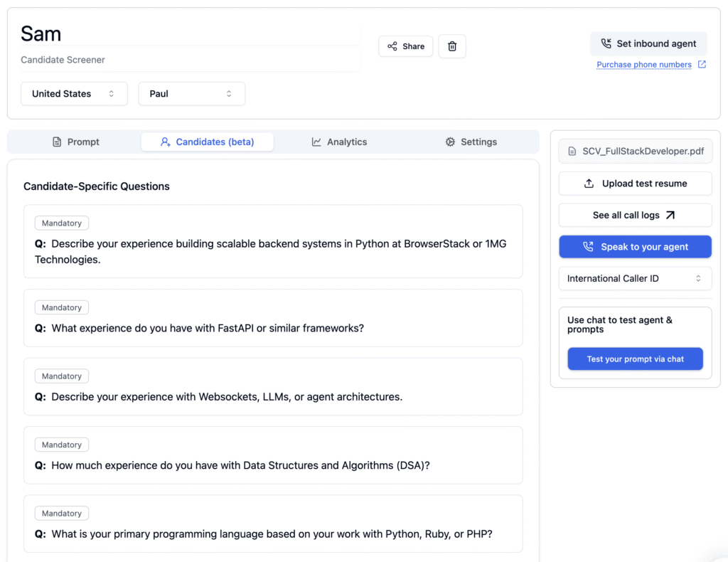
Task: Click the gear icon on Settings tab
Action: [x=450, y=142]
